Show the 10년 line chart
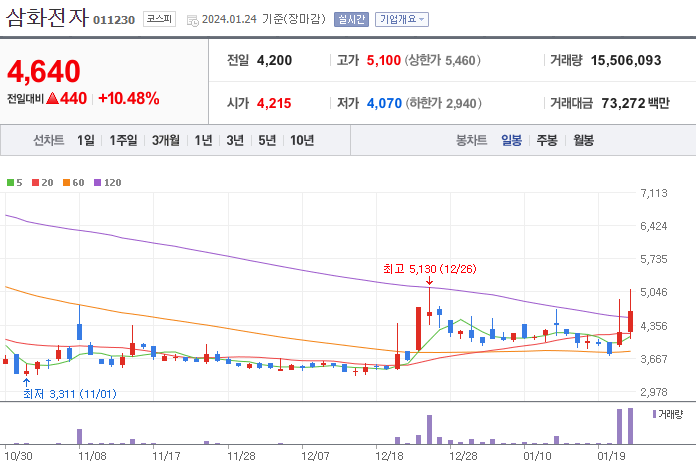This screenshot has height=475, width=696. pyautogui.click(x=302, y=140)
